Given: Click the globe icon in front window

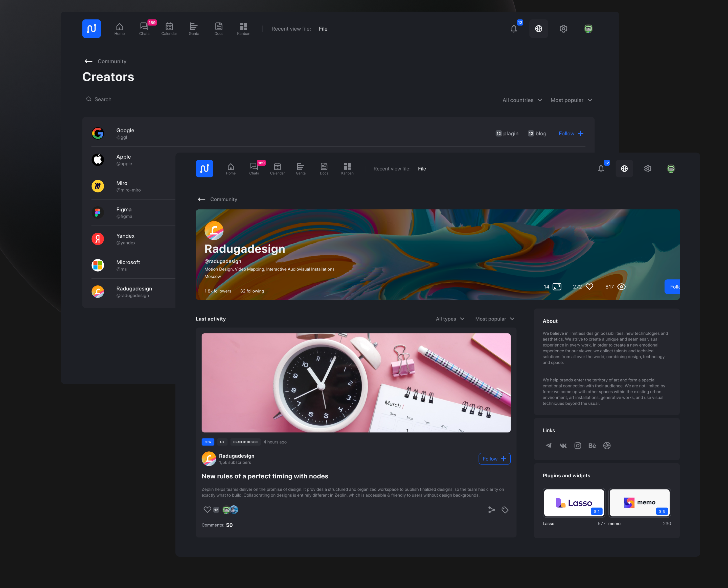Looking at the screenshot, I should [x=624, y=169].
